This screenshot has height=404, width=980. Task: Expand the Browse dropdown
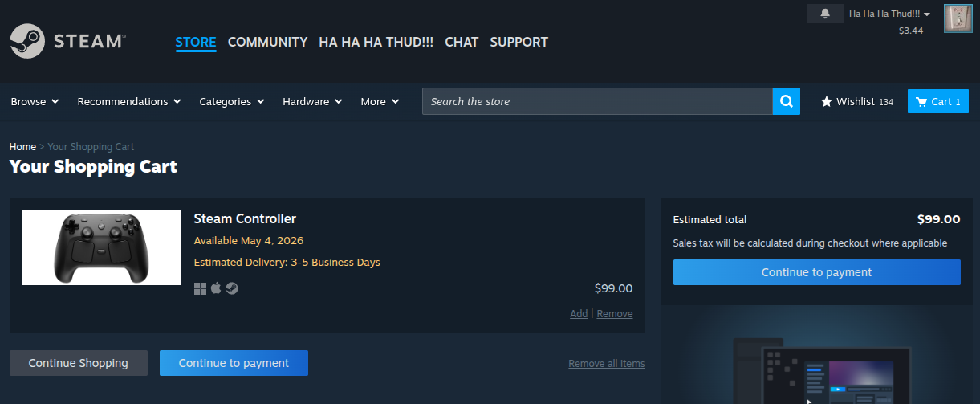(35, 102)
